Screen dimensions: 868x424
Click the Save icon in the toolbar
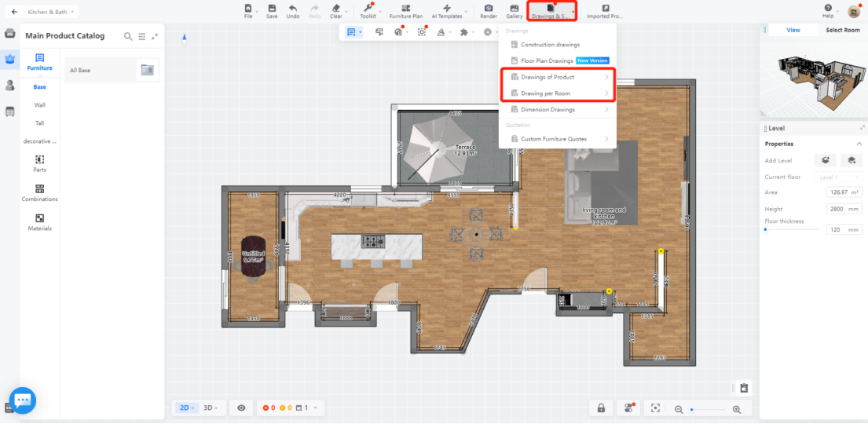[x=271, y=10]
